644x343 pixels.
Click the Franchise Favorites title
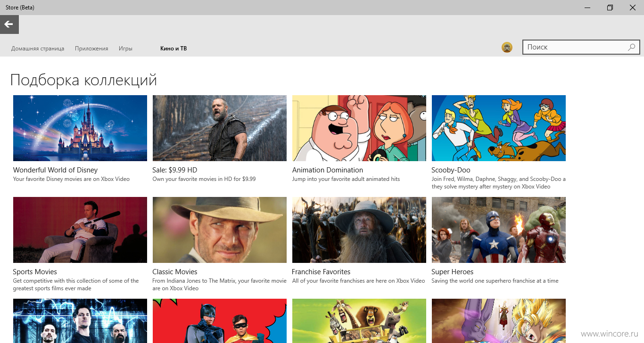click(321, 272)
